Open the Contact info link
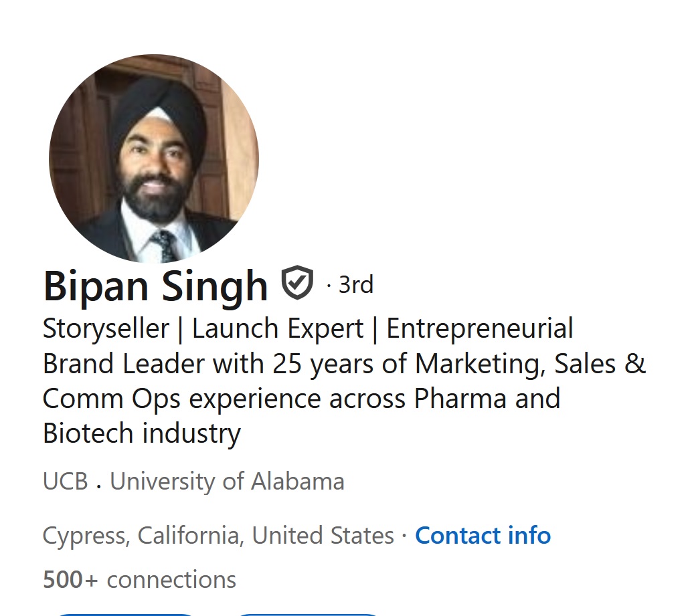690x616 pixels. click(483, 536)
